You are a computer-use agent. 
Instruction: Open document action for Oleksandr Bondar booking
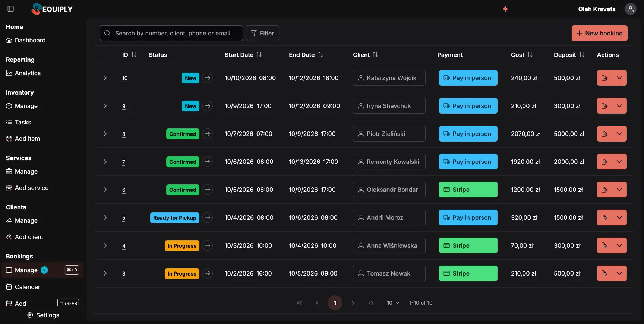point(604,190)
